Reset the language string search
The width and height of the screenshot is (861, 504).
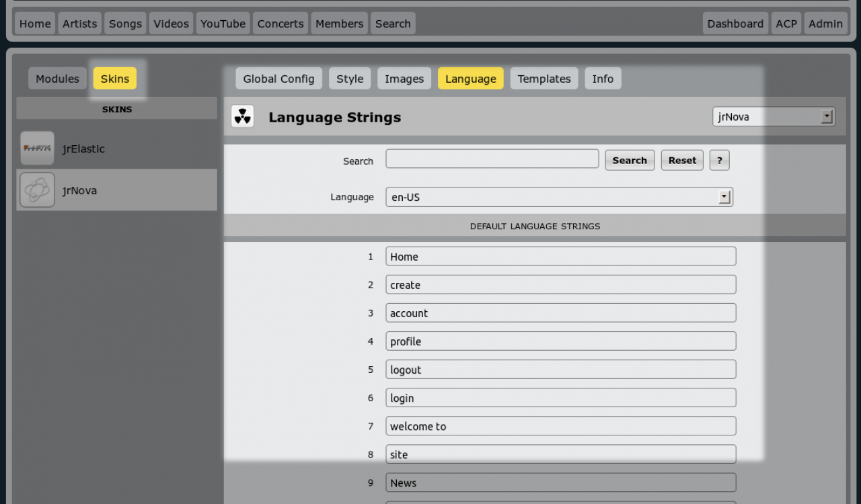[x=682, y=160]
